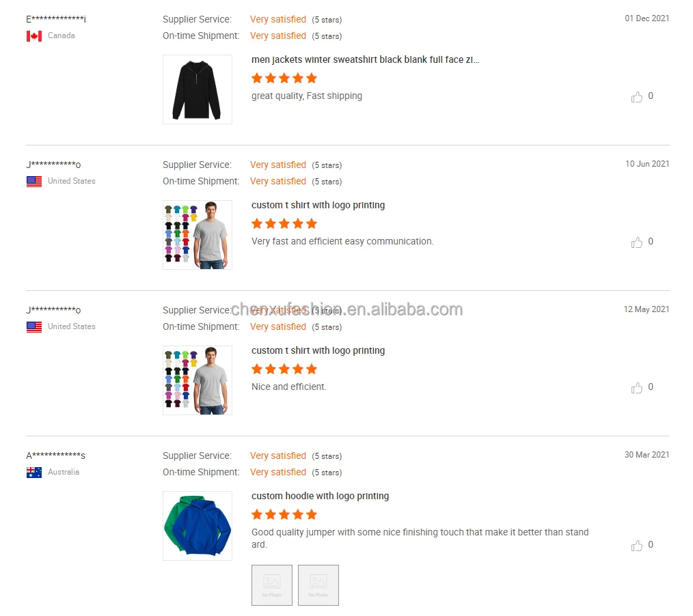
Task: Open the blue and green hoodie thumbnail
Action: tap(198, 526)
